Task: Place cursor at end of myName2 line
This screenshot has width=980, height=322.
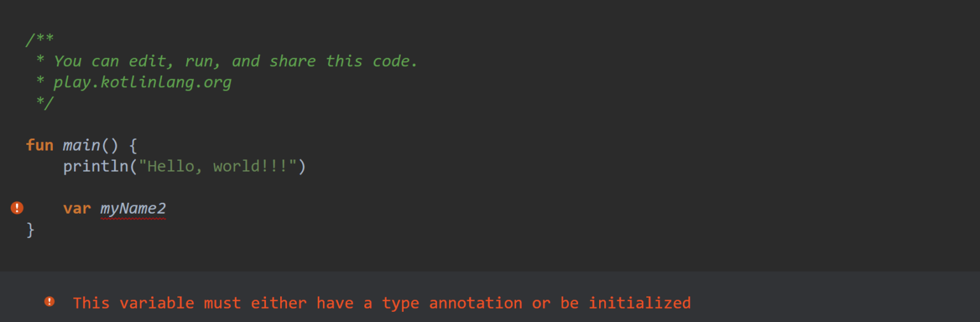Action: (x=168, y=209)
